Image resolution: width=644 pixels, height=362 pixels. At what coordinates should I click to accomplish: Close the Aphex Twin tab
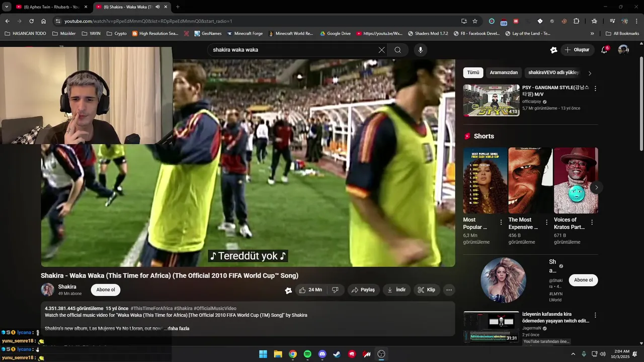tap(86, 7)
